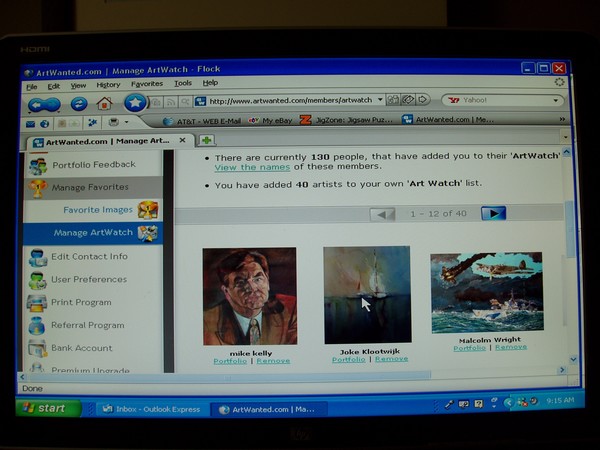Image resolution: width=600 pixels, height=450 pixels.
Task: Click the Manage ArtWatch icon in sidebar
Action: [x=148, y=233]
